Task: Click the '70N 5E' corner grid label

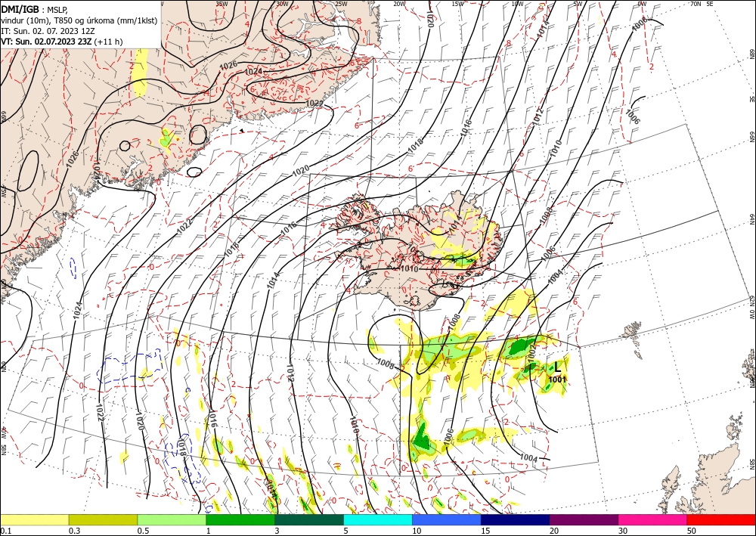Action: coord(702,4)
